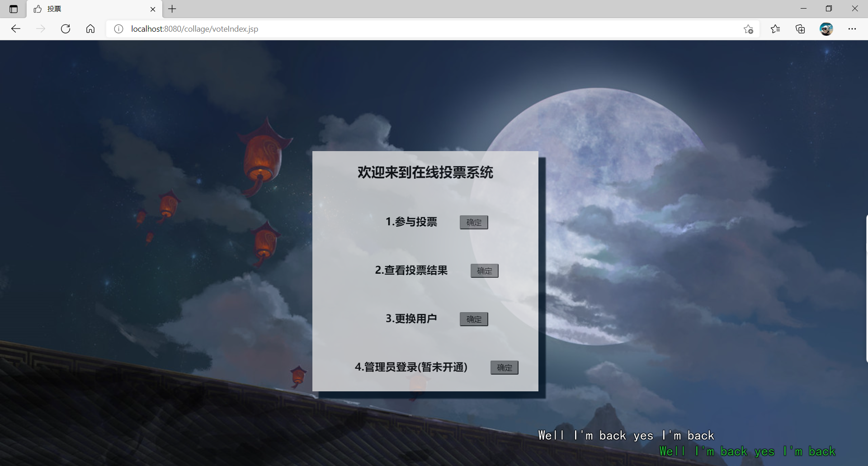Click the green lyric line text
Screen dimensions: 868x466
[747, 452]
